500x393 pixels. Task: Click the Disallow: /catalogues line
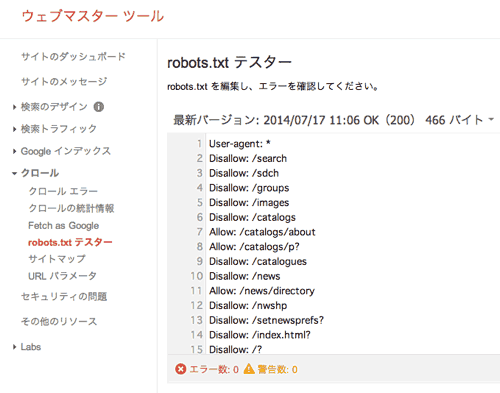(x=258, y=261)
